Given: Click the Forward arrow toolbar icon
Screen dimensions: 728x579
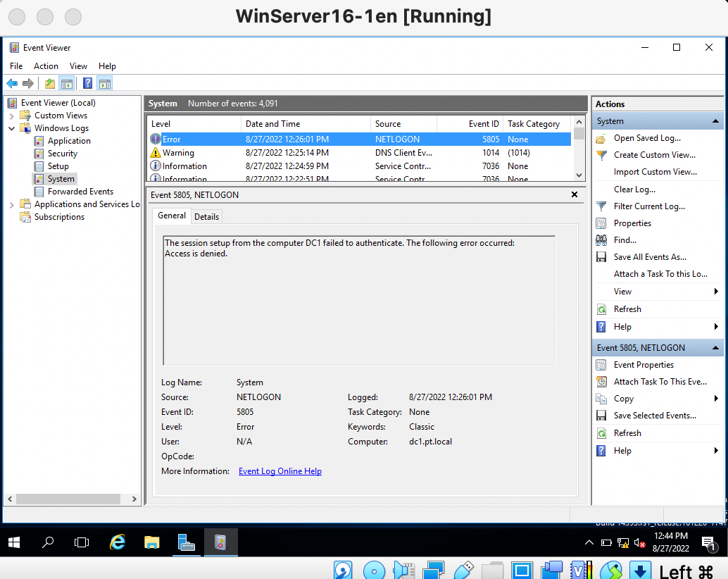Looking at the screenshot, I should click(28, 84).
